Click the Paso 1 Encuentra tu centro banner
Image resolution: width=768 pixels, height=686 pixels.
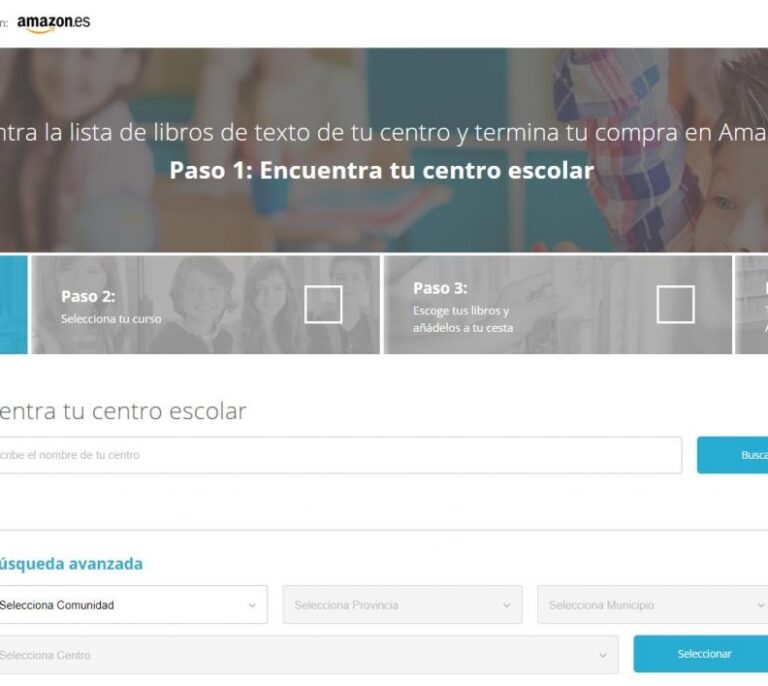[x=382, y=170]
